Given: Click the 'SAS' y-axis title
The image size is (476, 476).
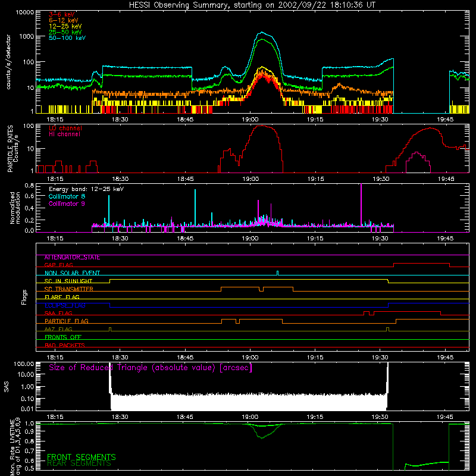Looking at the screenshot, I should 7,387.
